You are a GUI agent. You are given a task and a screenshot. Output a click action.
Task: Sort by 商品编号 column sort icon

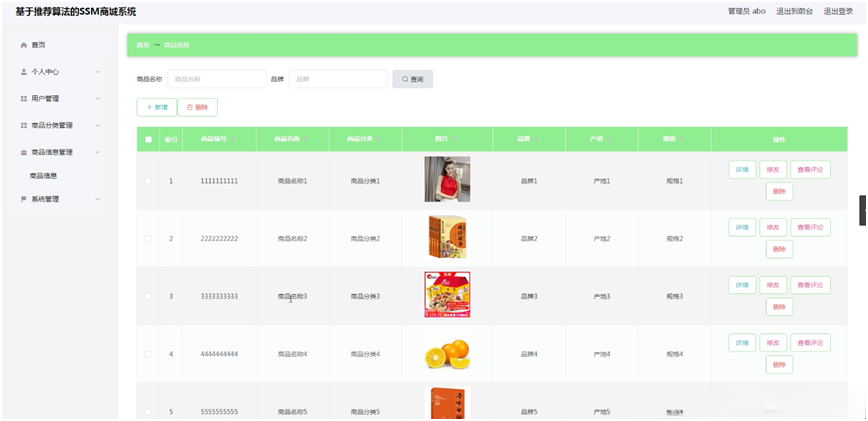click(x=232, y=139)
